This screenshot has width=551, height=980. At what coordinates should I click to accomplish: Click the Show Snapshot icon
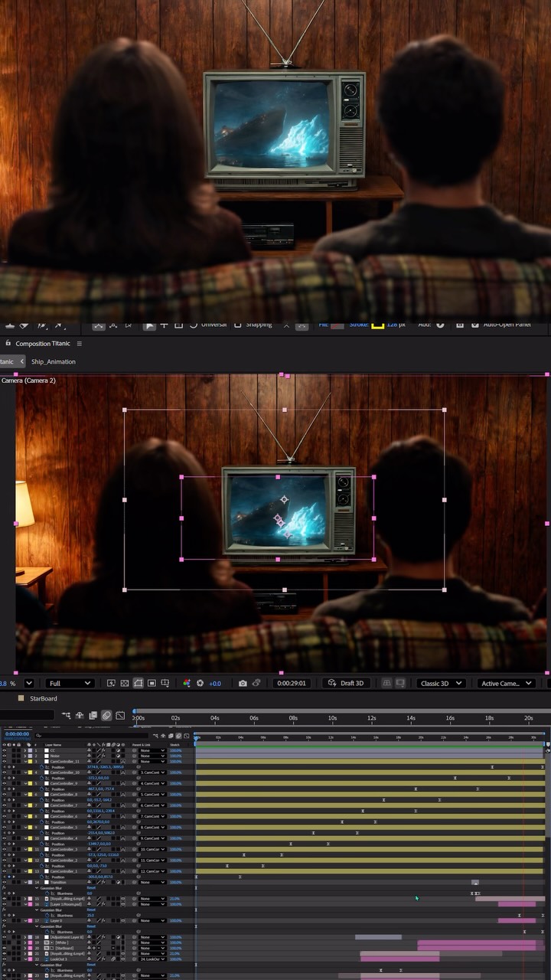(256, 683)
